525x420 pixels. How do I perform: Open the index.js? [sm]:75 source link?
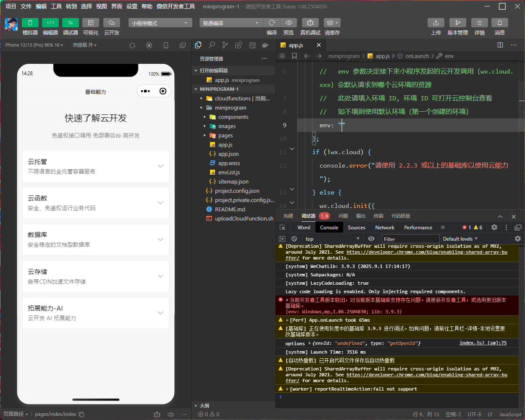483,343
